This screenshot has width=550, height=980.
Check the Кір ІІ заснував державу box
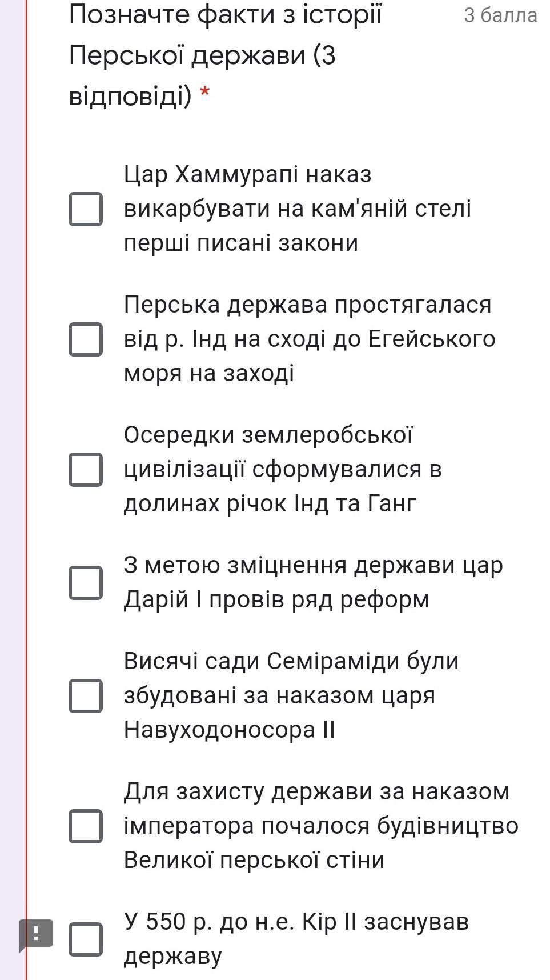tap(86, 939)
